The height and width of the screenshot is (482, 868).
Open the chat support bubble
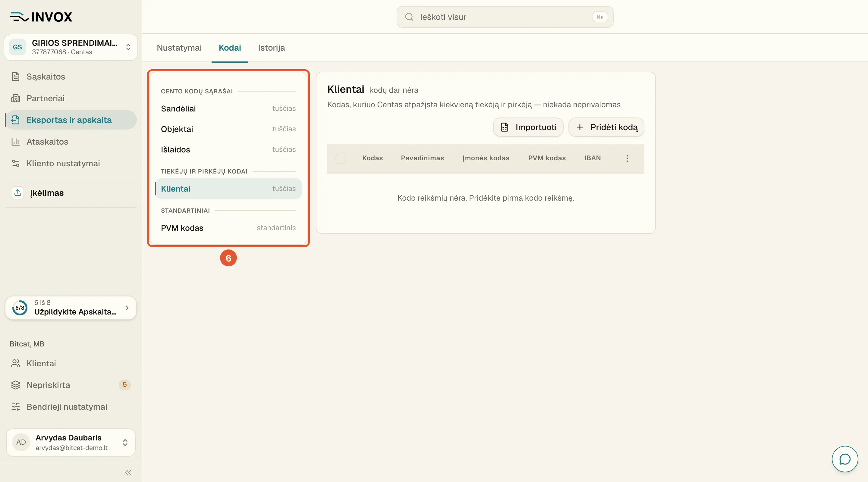845,459
